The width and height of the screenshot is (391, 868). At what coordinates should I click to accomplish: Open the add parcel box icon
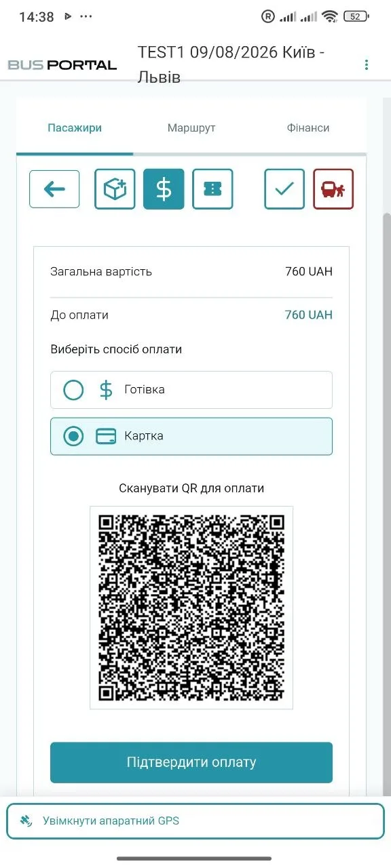pyautogui.click(x=115, y=189)
